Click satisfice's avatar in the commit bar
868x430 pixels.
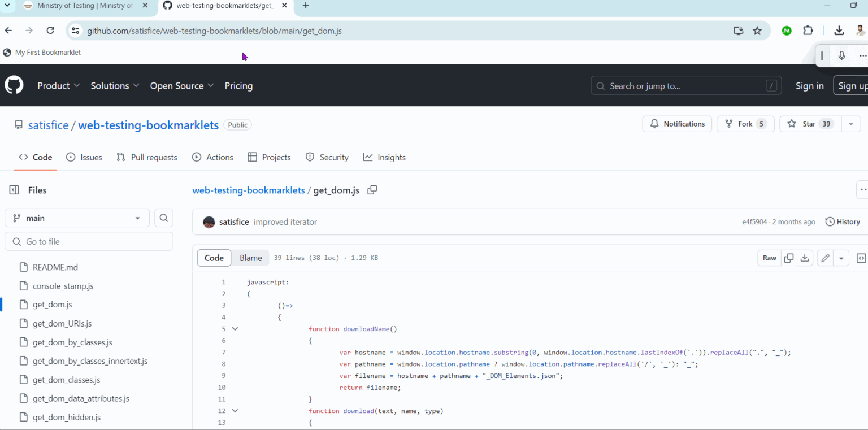(209, 222)
